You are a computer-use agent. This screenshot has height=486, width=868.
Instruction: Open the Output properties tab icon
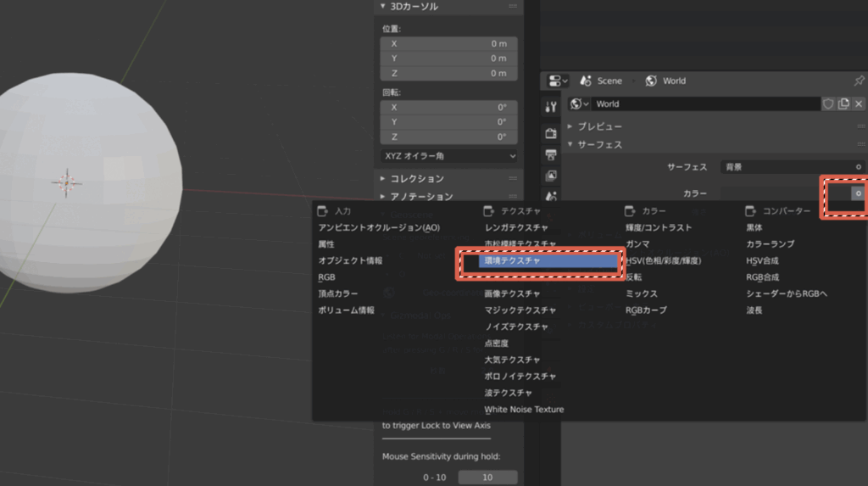coord(551,154)
